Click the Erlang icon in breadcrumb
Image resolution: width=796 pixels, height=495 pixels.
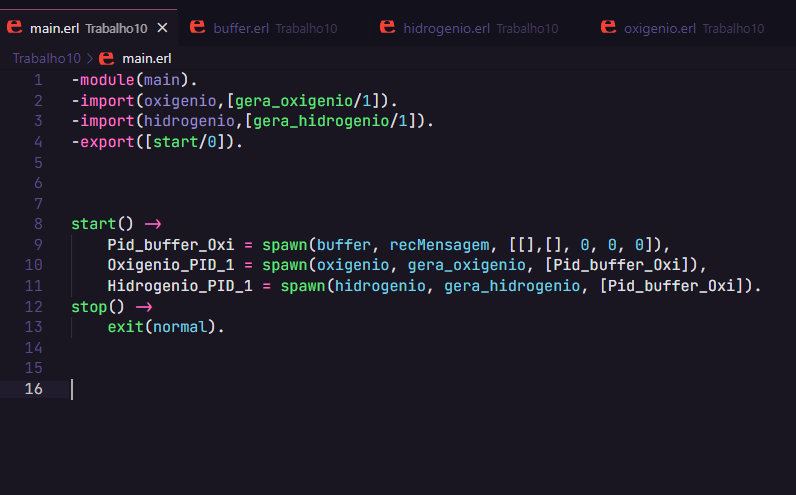[x=106, y=58]
